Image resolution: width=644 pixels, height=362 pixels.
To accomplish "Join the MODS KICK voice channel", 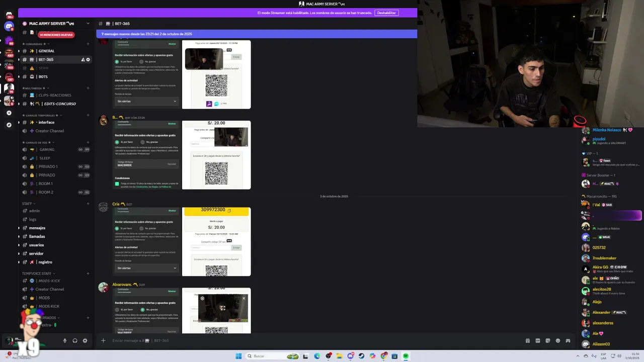I will (x=56, y=306).
